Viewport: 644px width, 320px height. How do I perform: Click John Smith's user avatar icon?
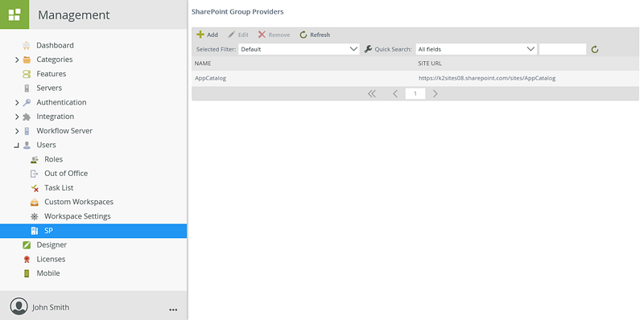click(19, 306)
